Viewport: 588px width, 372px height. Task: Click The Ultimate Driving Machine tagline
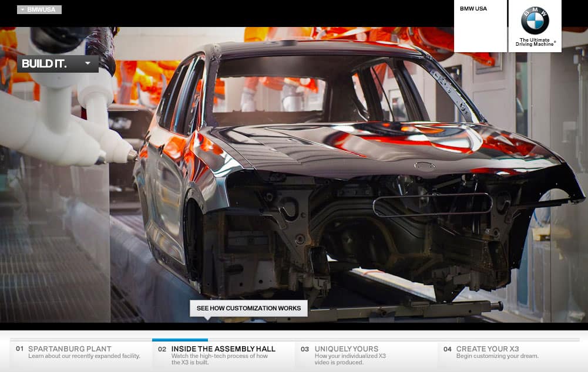click(535, 42)
